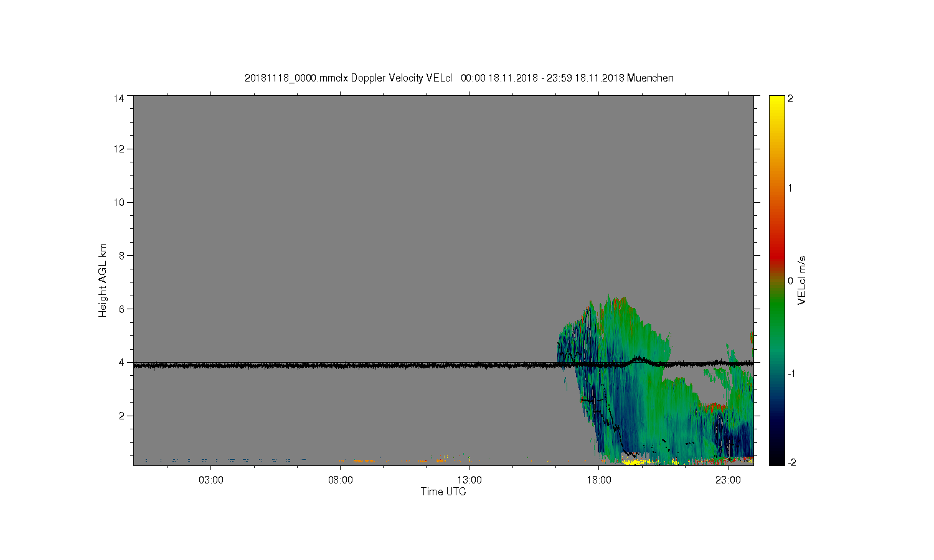
Task: Click the 03:00 time tick label
Action: pyautogui.click(x=211, y=480)
